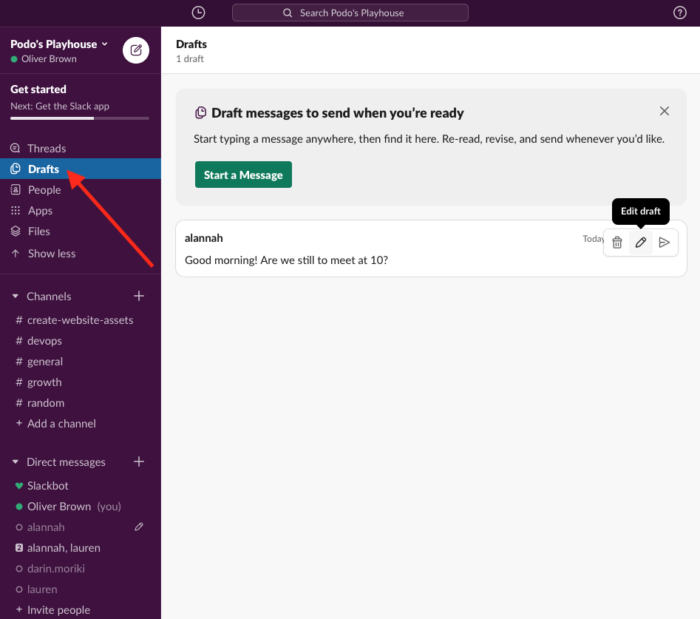The image size is (700, 619).
Task: Open Threads in the sidebar
Action: pos(46,148)
